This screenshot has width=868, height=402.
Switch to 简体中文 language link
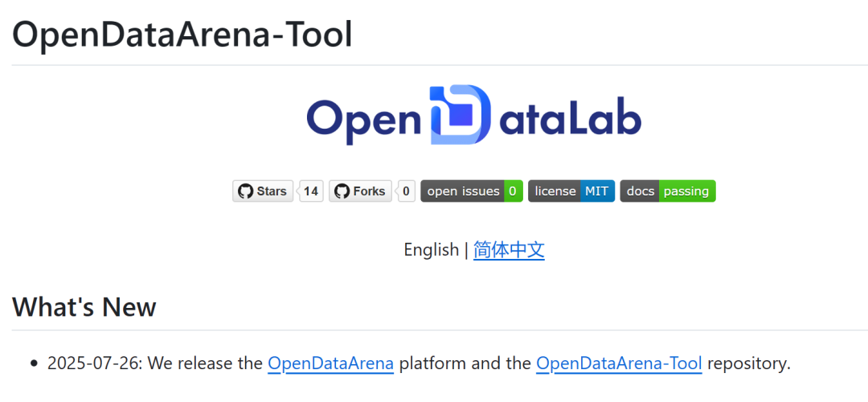tap(509, 250)
